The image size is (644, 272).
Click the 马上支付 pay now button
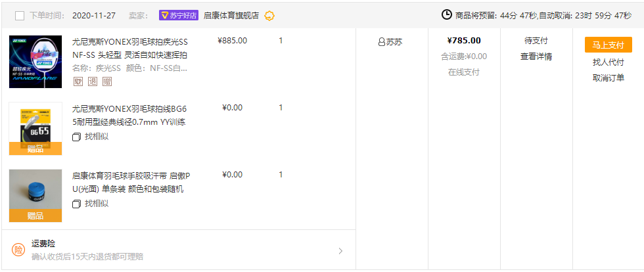[609, 45]
